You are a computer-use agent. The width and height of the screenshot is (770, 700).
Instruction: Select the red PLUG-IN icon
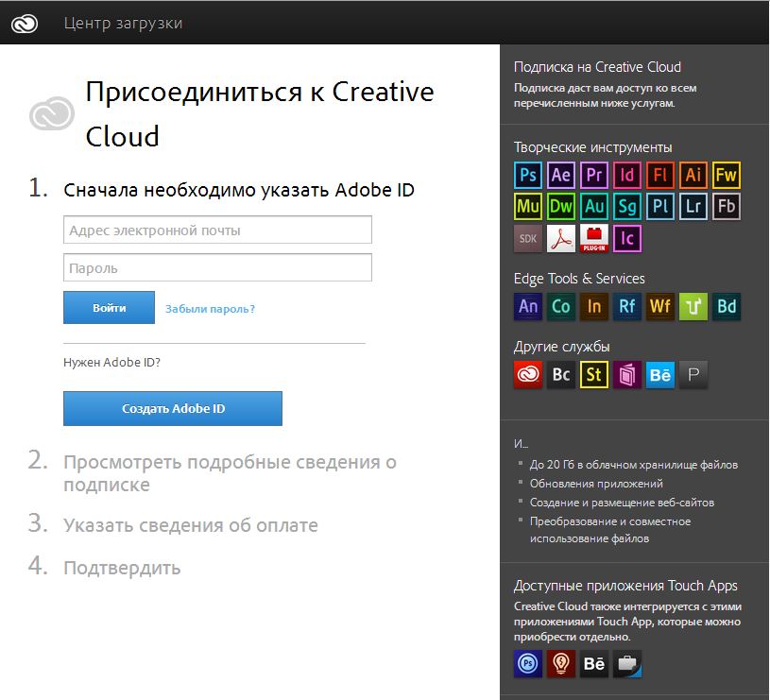pos(594,239)
